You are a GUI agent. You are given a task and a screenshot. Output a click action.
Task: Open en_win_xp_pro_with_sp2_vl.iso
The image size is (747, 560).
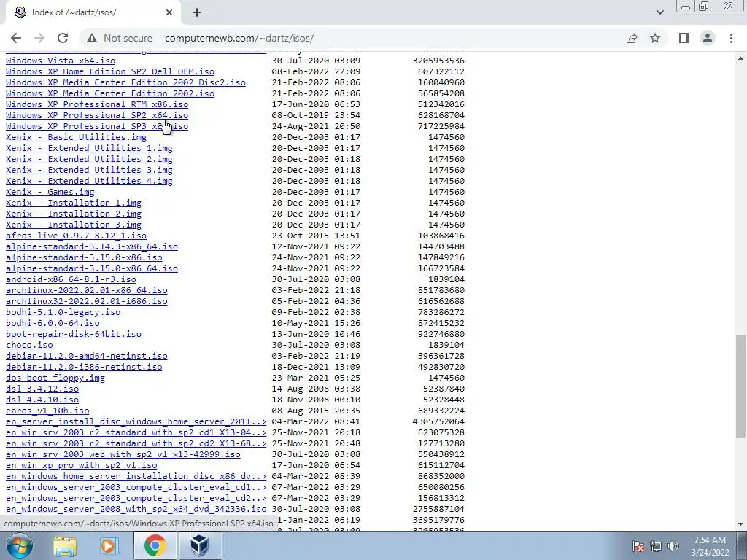click(82, 466)
